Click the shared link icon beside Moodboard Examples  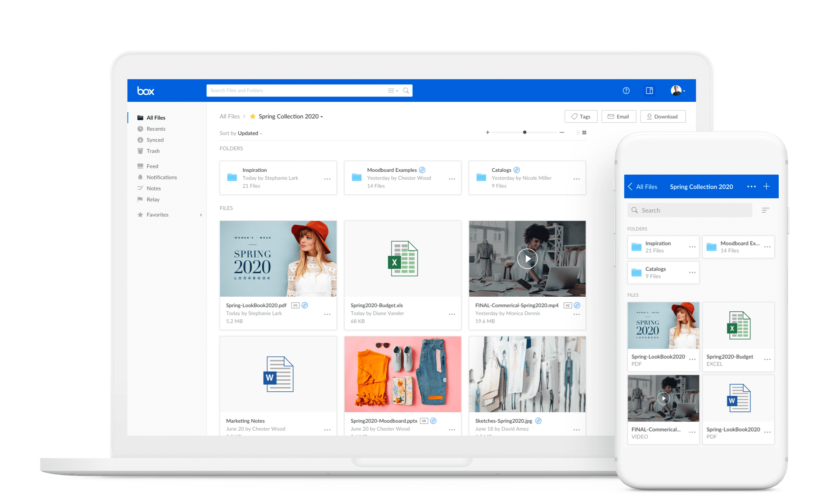(422, 170)
